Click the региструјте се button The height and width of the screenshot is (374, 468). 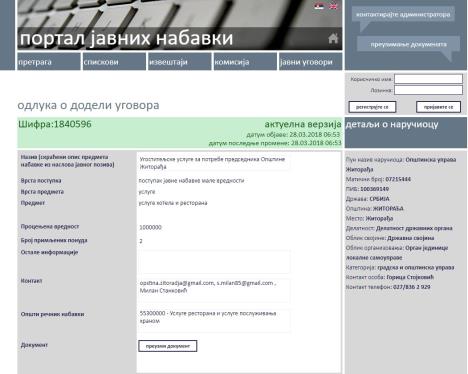pyautogui.click(x=372, y=107)
